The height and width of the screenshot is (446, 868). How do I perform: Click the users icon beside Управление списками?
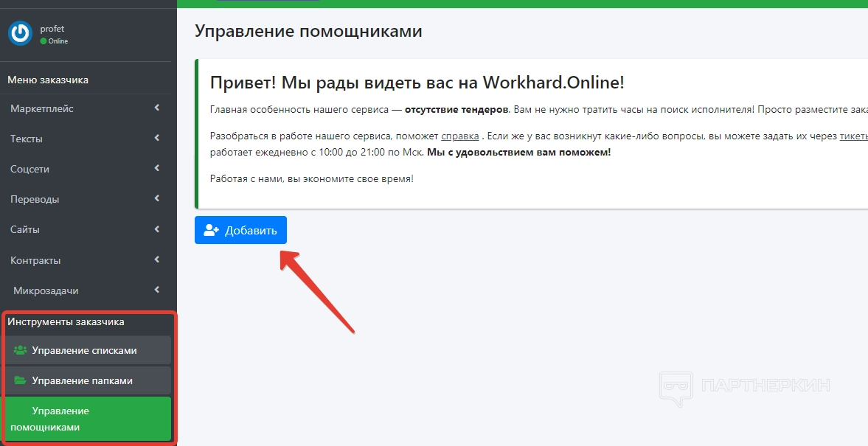pyautogui.click(x=20, y=350)
